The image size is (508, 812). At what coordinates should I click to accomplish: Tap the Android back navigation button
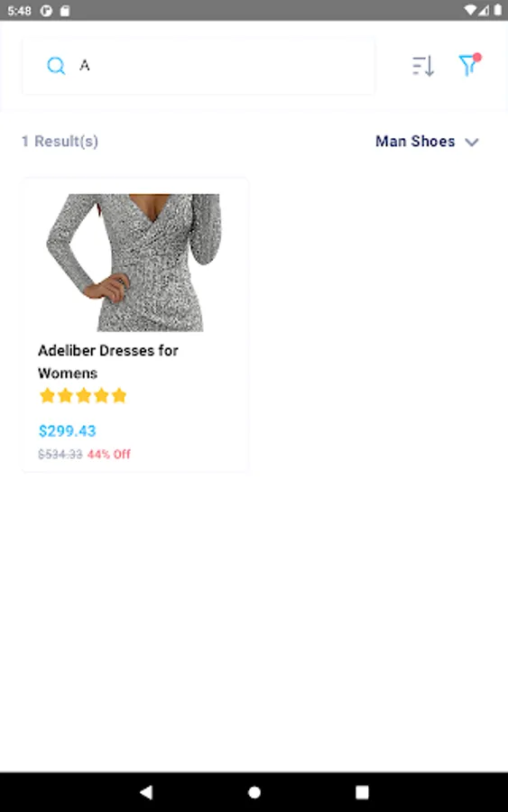(146, 792)
